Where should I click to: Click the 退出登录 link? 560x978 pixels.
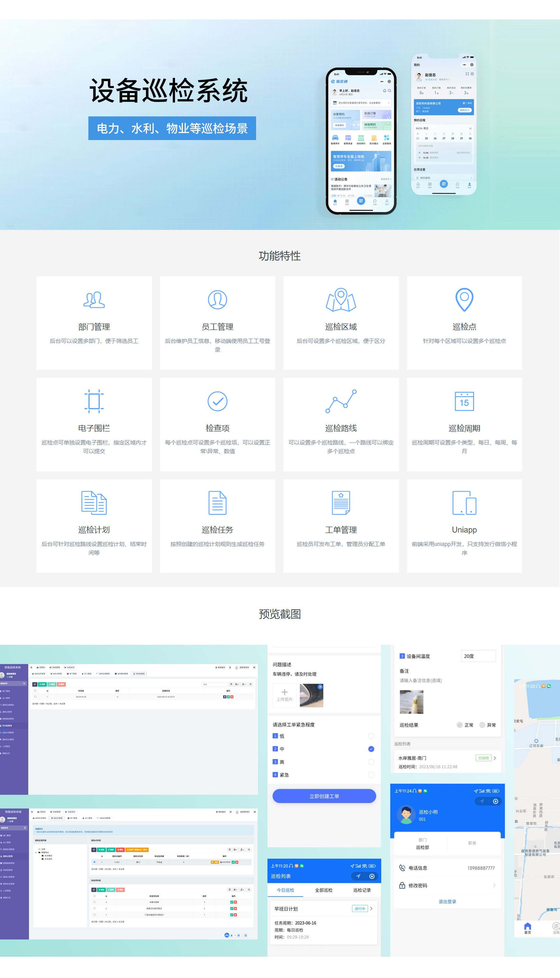coord(447,902)
